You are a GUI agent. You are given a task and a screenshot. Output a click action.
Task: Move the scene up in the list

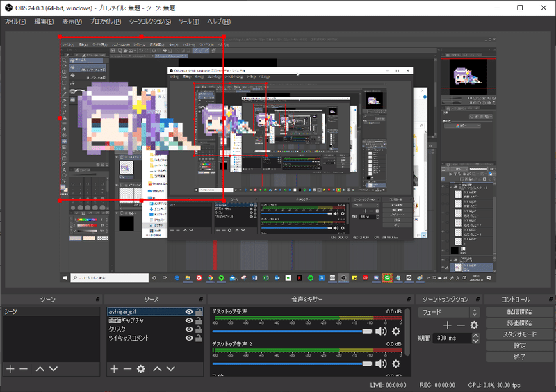pos(40,369)
